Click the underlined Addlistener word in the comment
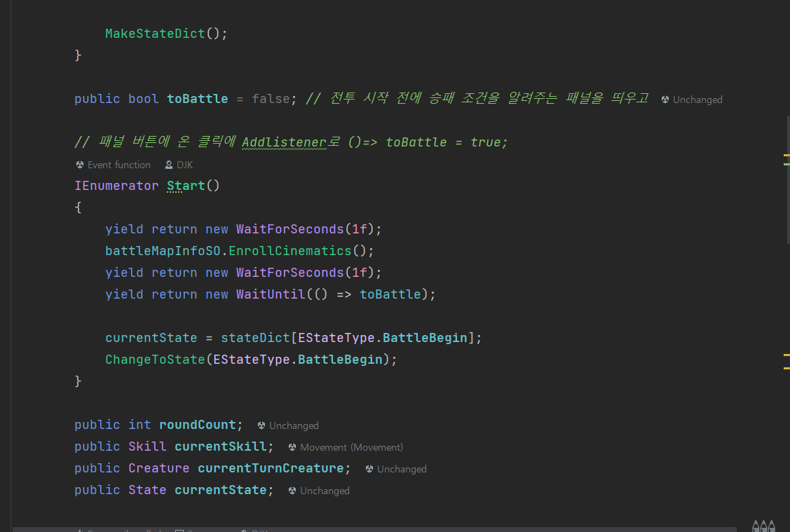790x532 pixels. [x=284, y=142]
